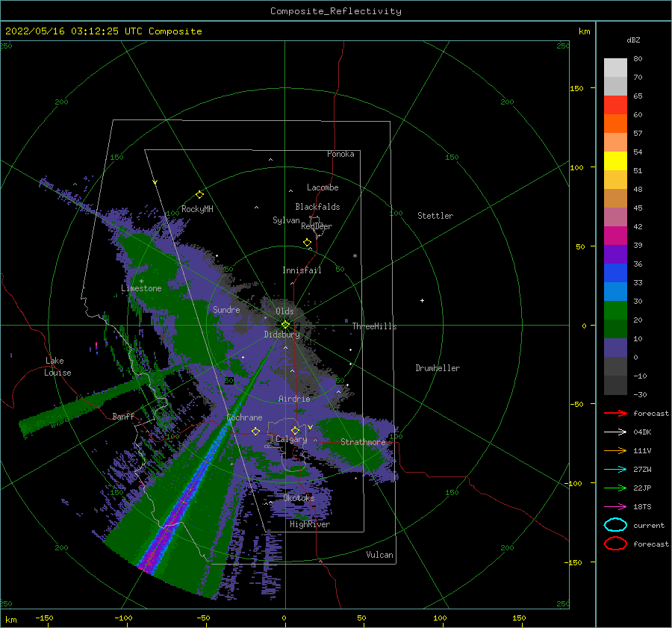Image resolution: width=672 pixels, height=628 pixels.
Task: Click the ThreeHills city label
Action: coord(374,326)
